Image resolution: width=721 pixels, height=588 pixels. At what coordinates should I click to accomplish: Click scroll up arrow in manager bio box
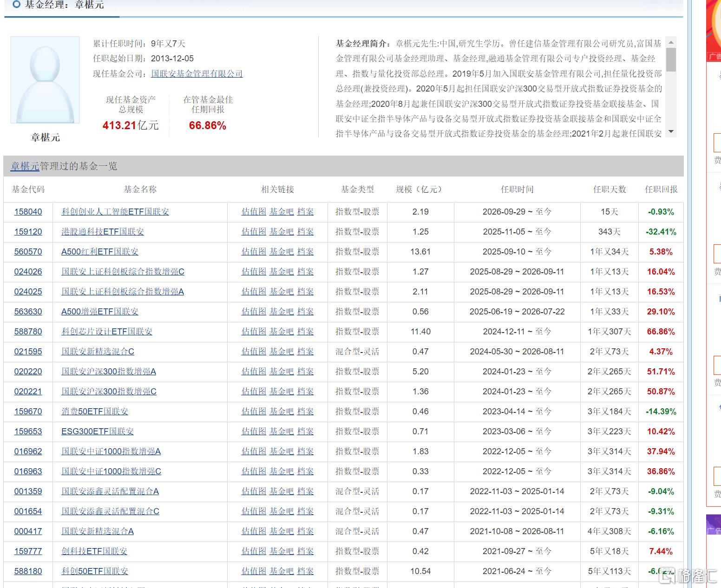coord(671,42)
